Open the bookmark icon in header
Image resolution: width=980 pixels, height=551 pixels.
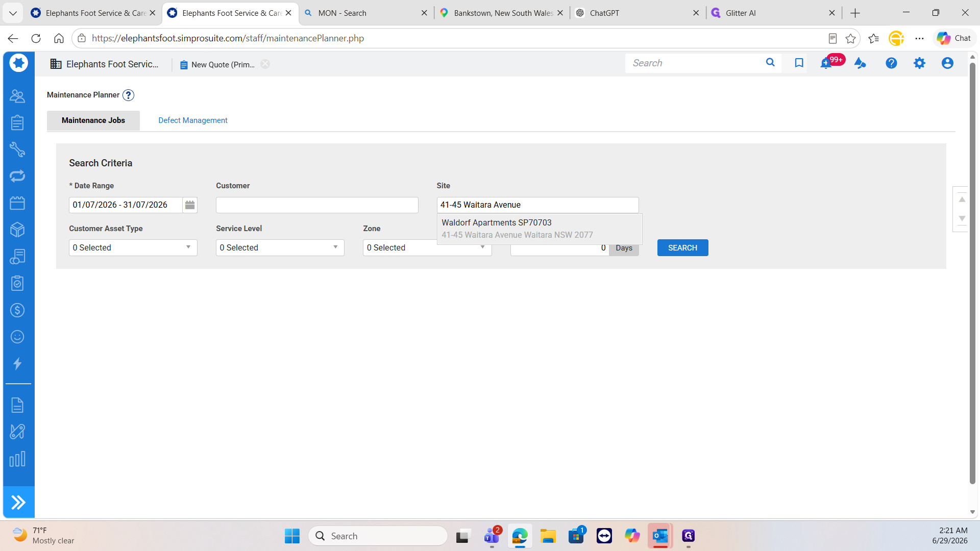coord(799,63)
